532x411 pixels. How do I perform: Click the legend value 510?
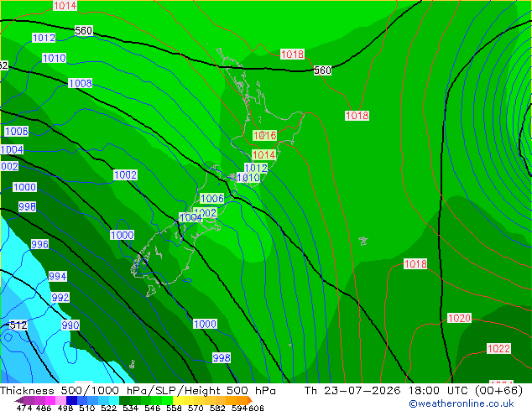[87, 408]
